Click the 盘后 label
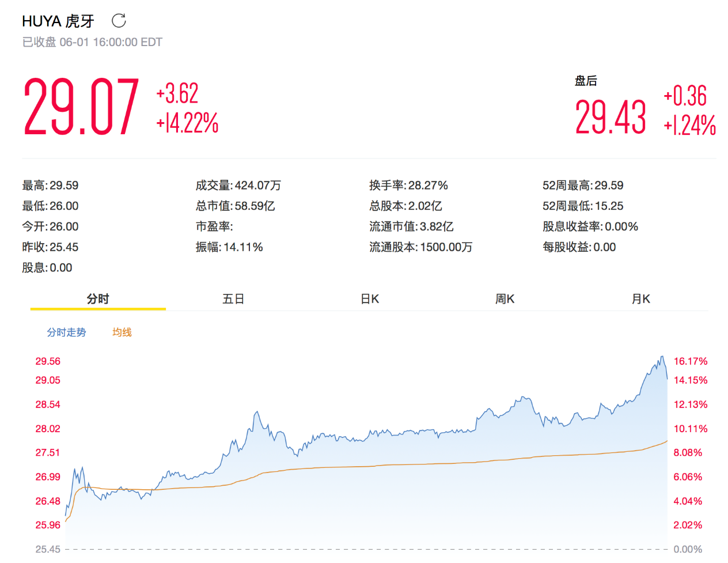This screenshot has height=563, width=728. [x=586, y=81]
